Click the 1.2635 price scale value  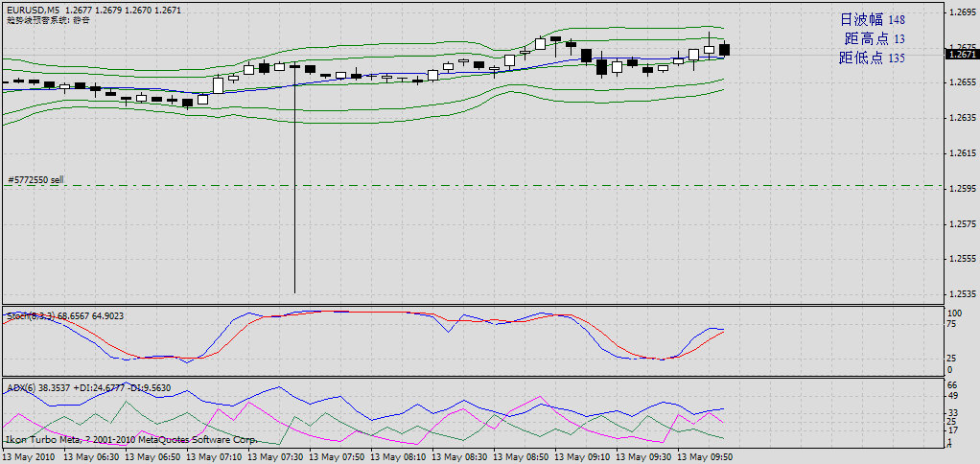[963, 117]
